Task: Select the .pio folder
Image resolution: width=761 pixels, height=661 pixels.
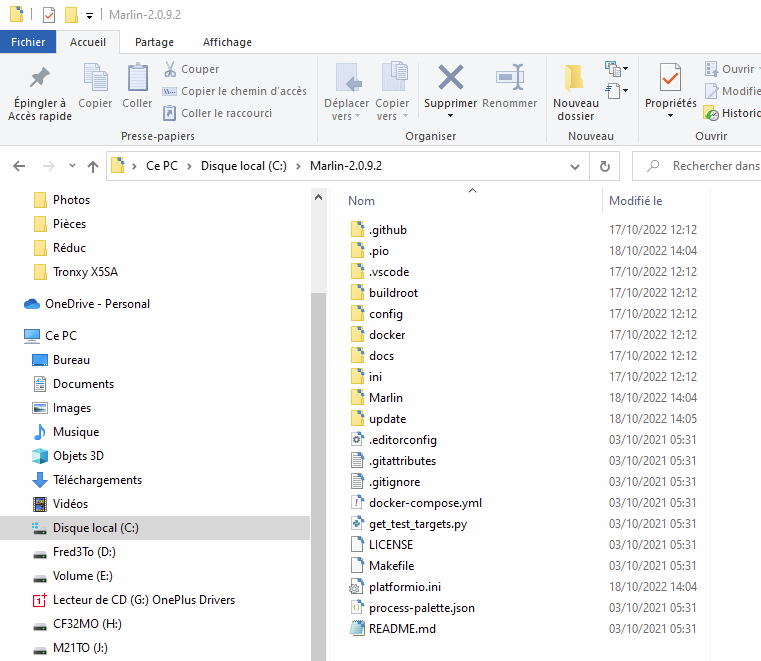Action: click(x=379, y=251)
